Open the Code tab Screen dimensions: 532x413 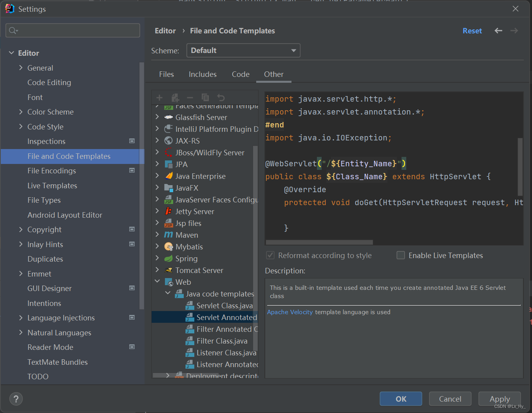click(240, 74)
